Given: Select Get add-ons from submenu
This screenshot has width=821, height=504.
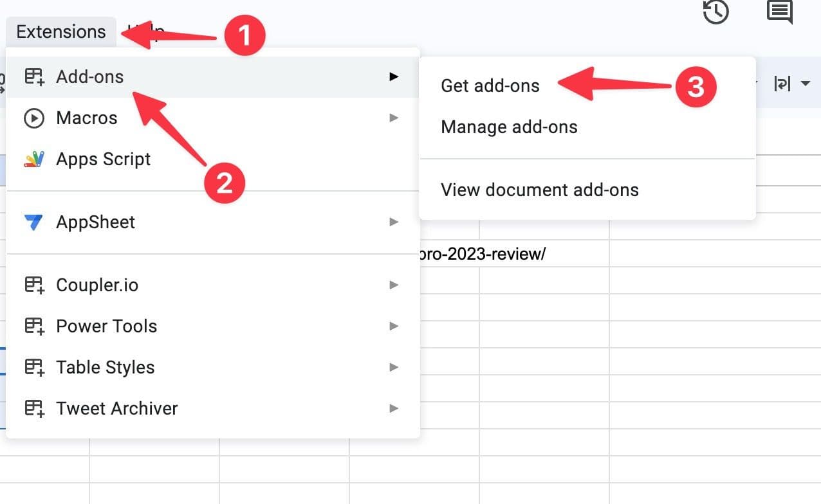Looking at the screenshot, I should click(x=490, y=86).
